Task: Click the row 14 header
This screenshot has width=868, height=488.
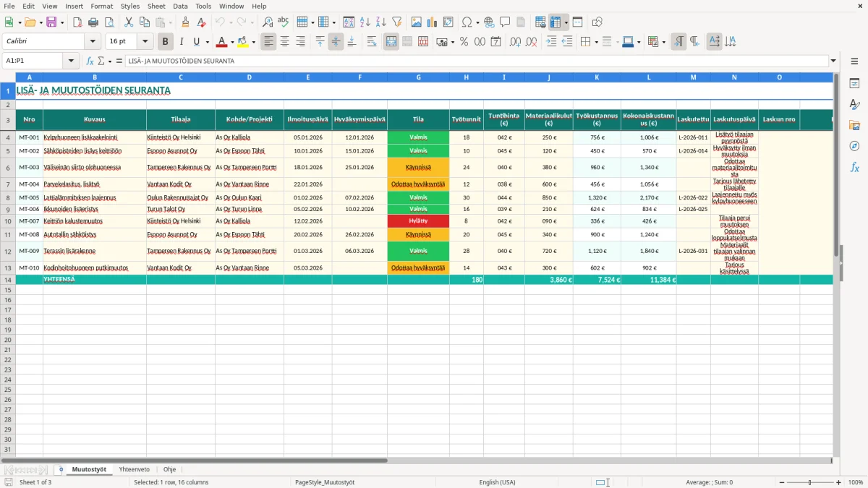Action: coord(8,280)
